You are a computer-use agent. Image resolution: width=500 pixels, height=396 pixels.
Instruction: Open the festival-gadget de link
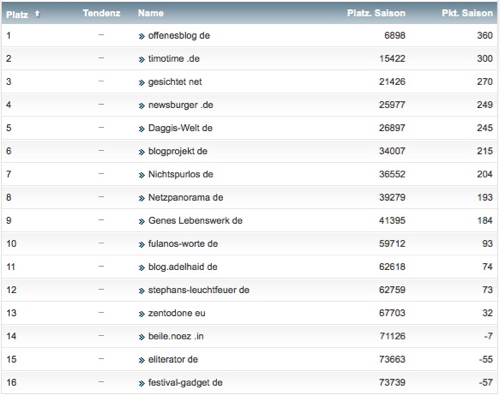(185, 383)
